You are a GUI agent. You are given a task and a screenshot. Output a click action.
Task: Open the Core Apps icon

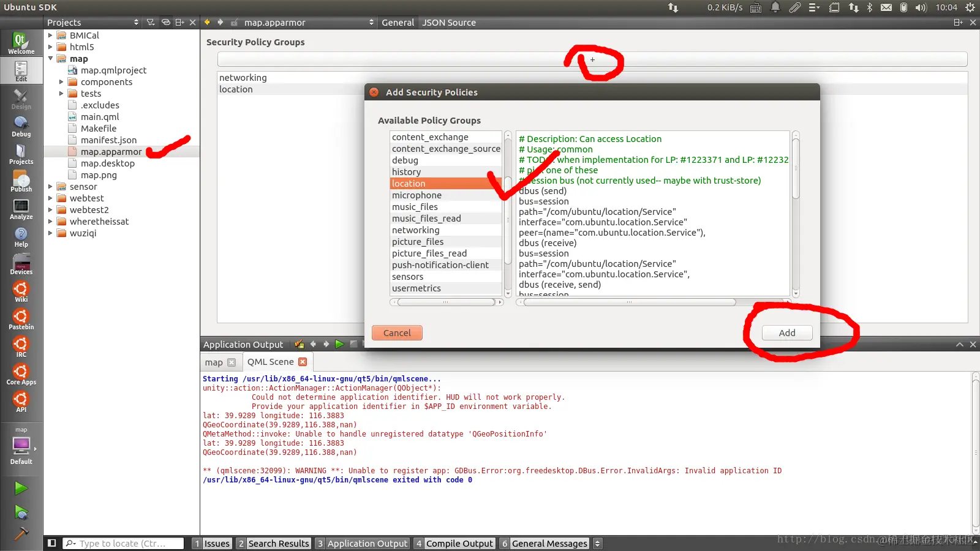pos(21,375)
